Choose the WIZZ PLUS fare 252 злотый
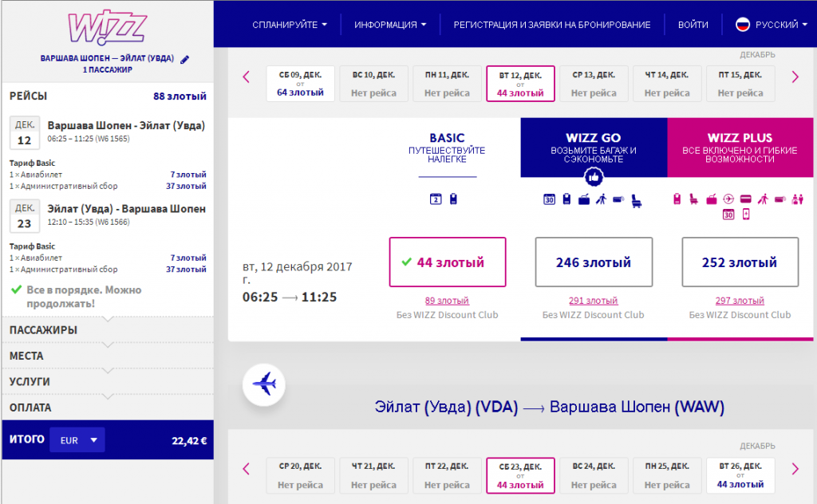Screen dimensions: 817x504 pyautogui.click(x=740, y=262)
